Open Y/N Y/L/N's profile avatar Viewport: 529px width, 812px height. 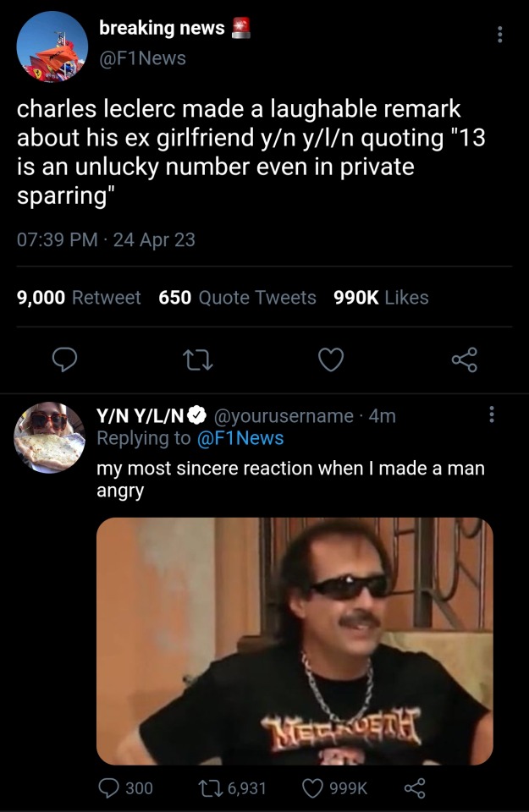click(49, 437)
